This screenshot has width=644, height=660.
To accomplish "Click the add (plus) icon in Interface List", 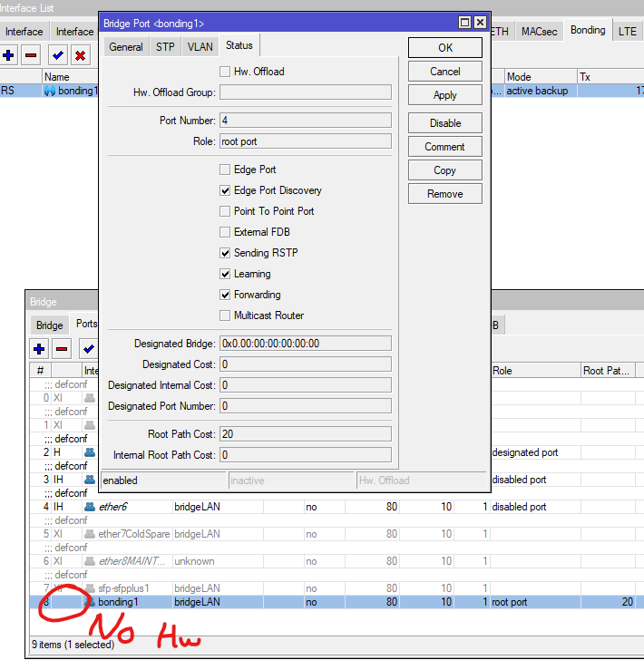I will pyautogui.click(x=8, y=55).
